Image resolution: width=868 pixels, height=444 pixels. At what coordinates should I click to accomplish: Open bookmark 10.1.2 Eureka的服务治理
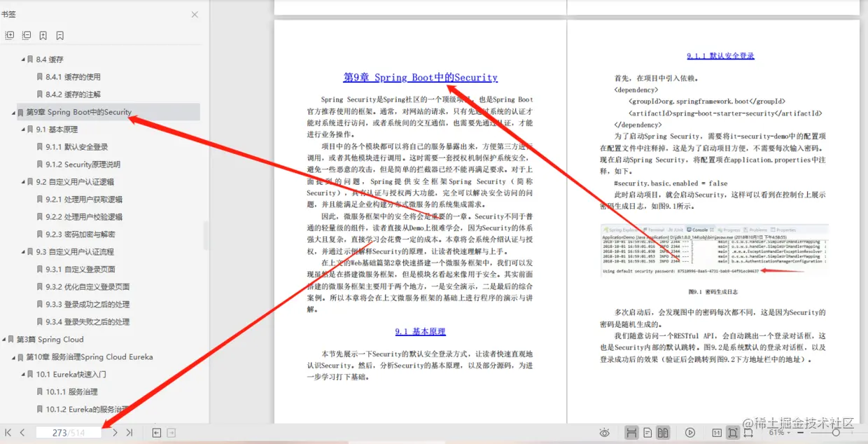click(87, 410)
